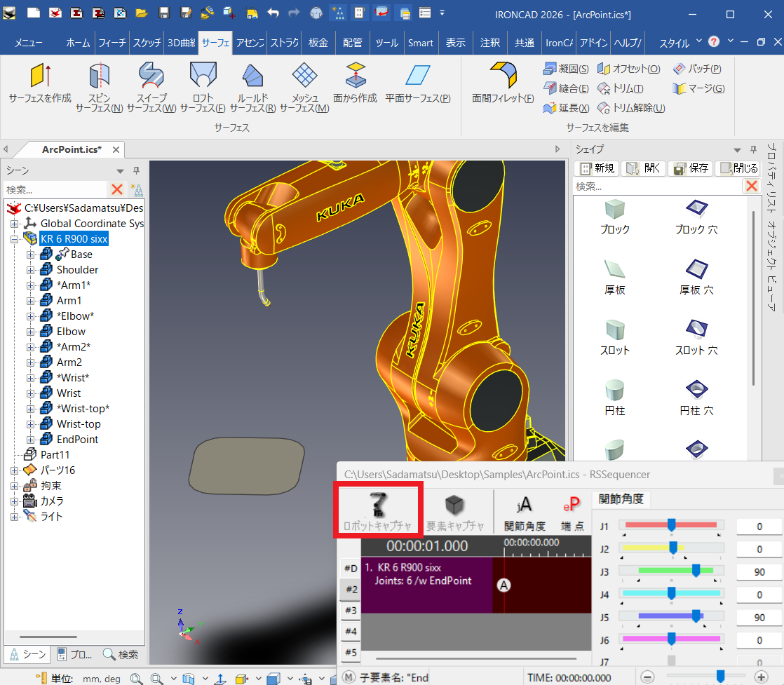Select the Wrist-top part in the tree

click(x=79, y=424)
